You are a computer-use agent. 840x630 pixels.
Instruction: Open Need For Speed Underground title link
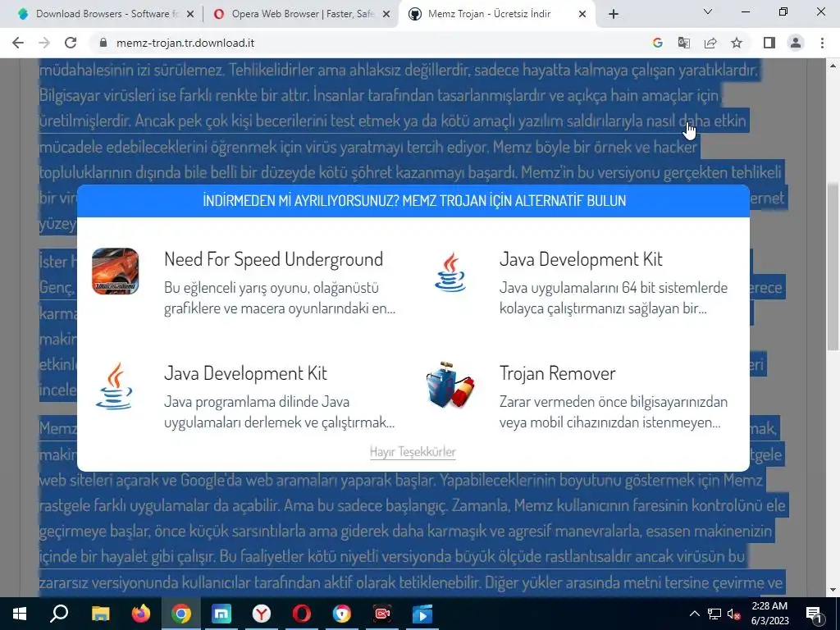click(x=274, y=259)
